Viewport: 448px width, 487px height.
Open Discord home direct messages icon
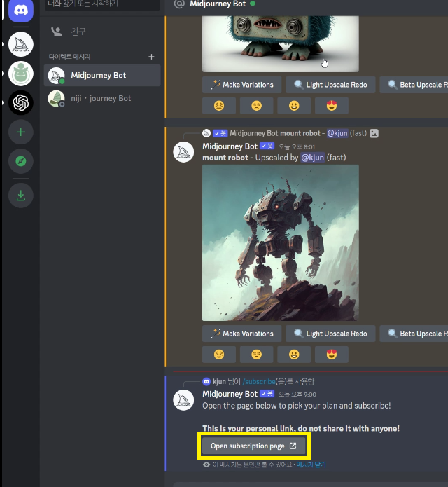click(x=21, y=11)
